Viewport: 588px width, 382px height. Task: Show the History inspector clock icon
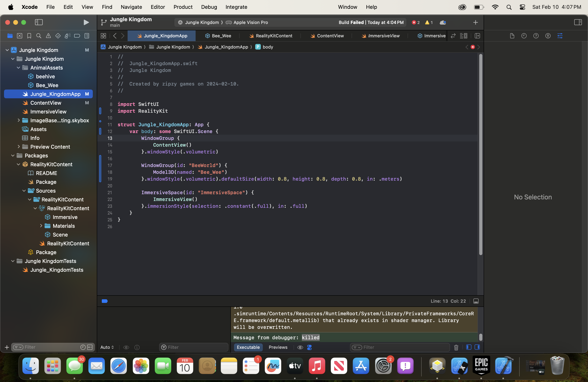point(524,36)
